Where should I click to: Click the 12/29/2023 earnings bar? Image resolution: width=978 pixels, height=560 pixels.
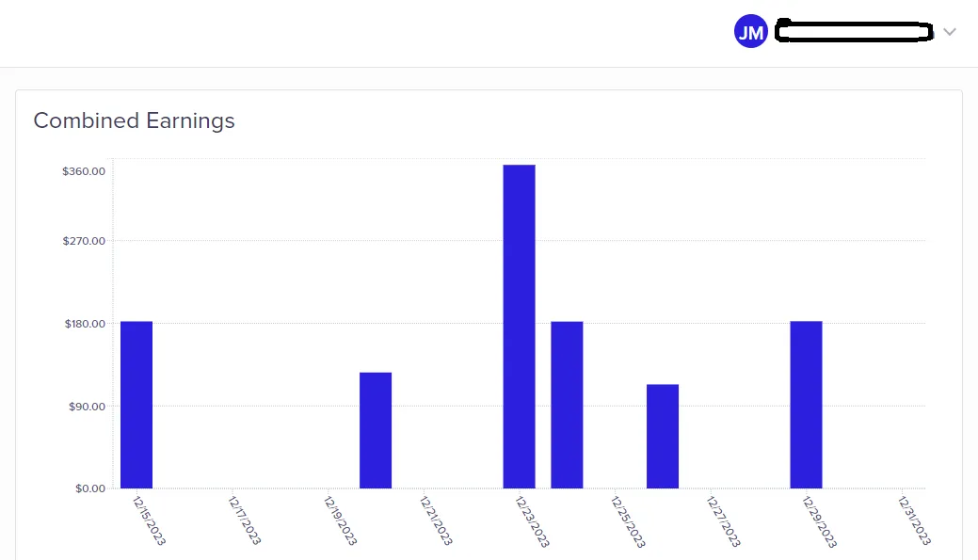(806, 405)
